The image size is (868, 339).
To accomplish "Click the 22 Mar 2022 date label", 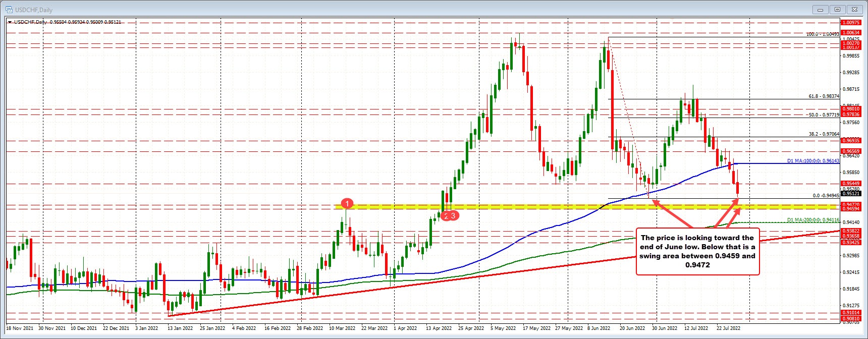I will coord(374,328).
